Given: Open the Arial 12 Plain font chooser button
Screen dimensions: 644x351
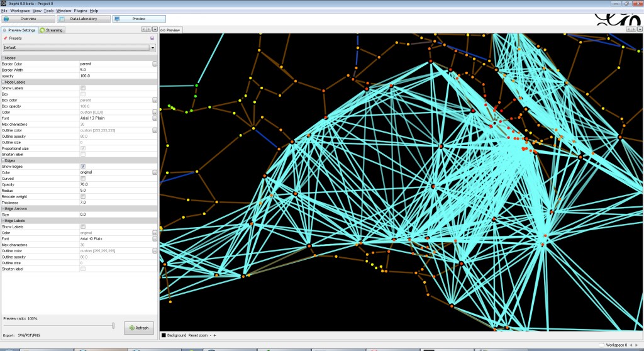Looking at the screenshot, I should tap(155, 118).
